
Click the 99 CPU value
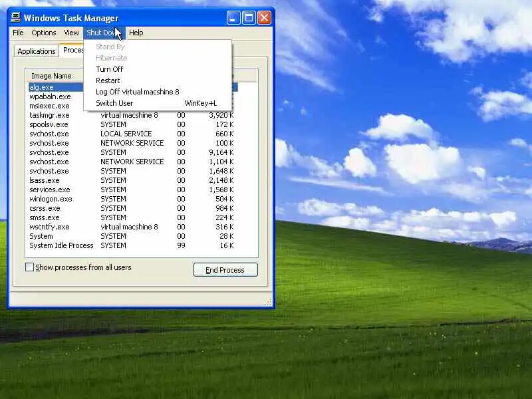coord(181,245)
